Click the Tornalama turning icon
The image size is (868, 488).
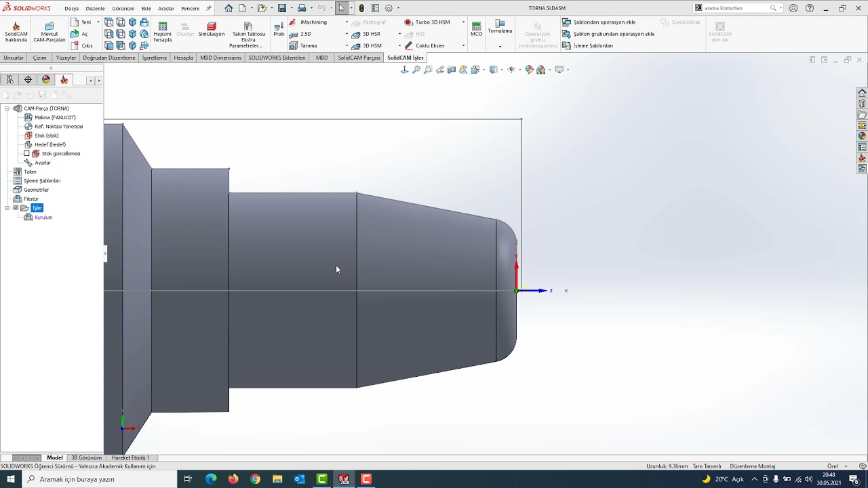500,26
